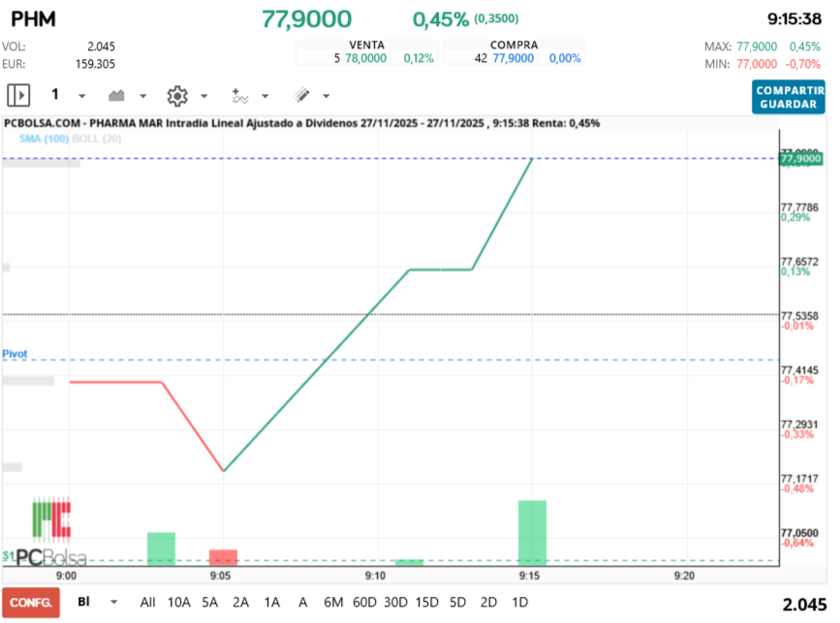The width and height of the screenshot is (840, 623).
Task: Open the settings gear icon
Action: [176, 95]
